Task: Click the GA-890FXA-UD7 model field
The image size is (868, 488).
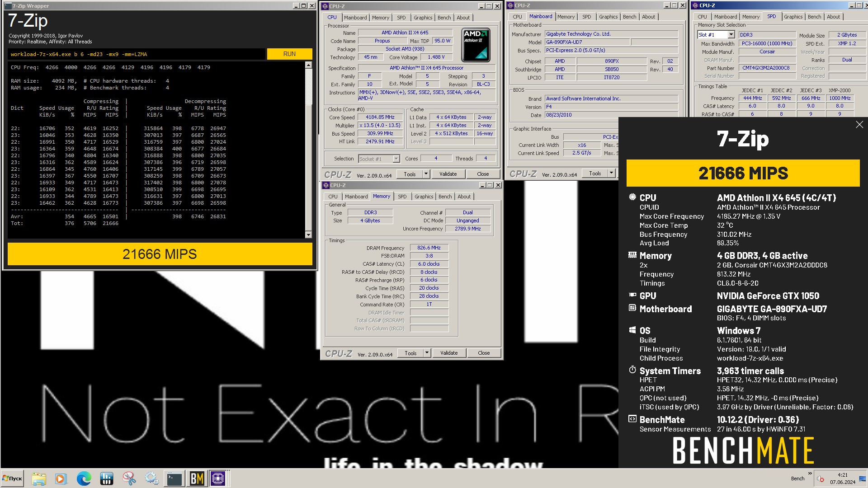Action: point(587,42)
